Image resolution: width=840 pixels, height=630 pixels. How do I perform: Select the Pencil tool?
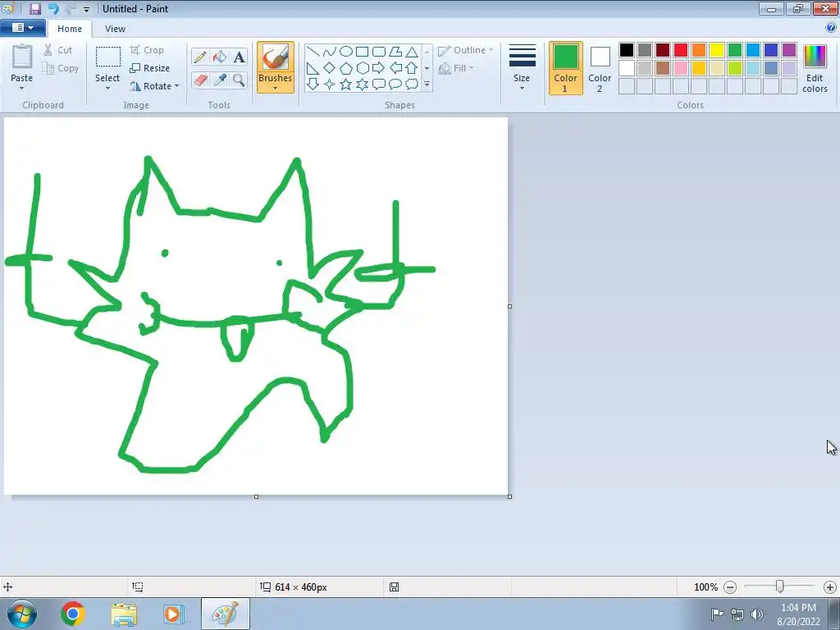[200, 57]
